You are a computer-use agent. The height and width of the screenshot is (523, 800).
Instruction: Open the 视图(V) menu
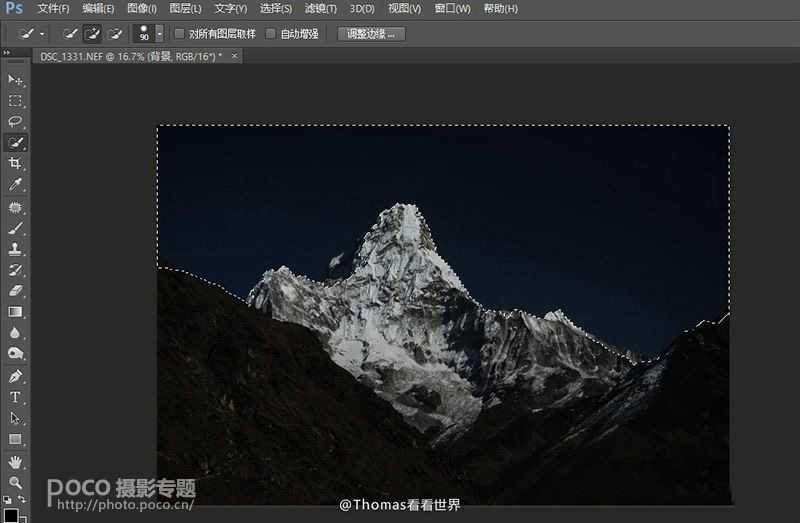(x=405, y=8)
